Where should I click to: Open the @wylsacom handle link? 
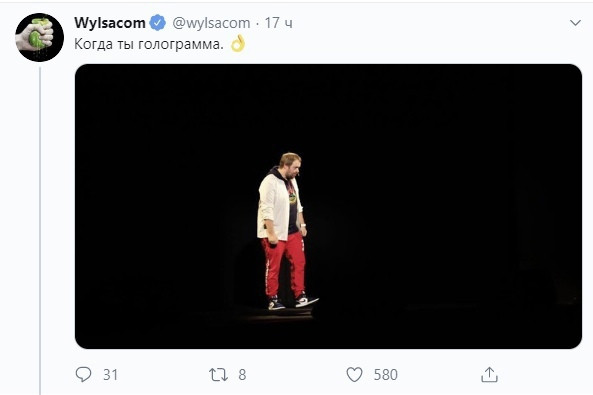[x=211, y=23]
